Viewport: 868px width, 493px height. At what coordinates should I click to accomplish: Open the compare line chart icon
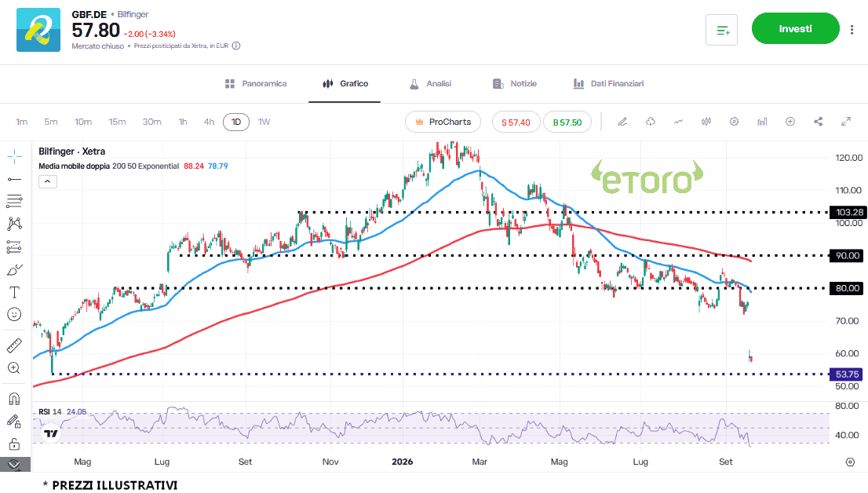point(679,122)
